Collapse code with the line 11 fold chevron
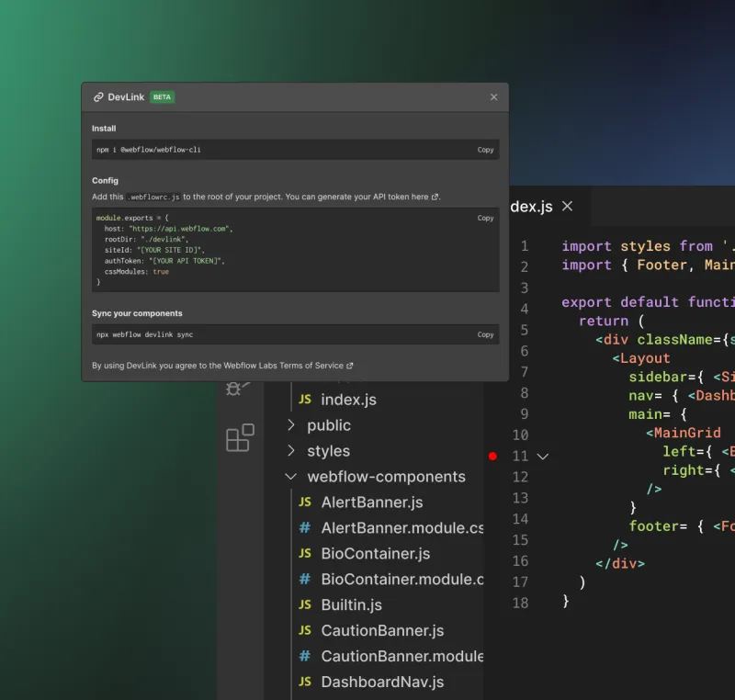 542,456
